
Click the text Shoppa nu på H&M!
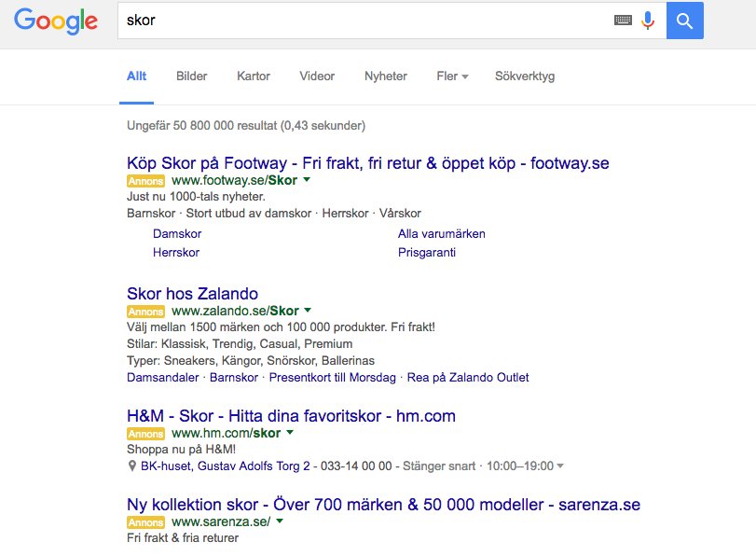click(181, 450)
